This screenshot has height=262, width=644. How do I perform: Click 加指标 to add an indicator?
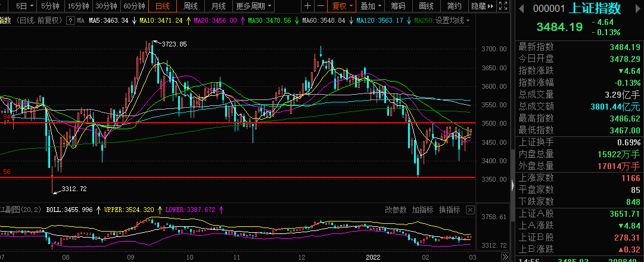coord(422,210)
